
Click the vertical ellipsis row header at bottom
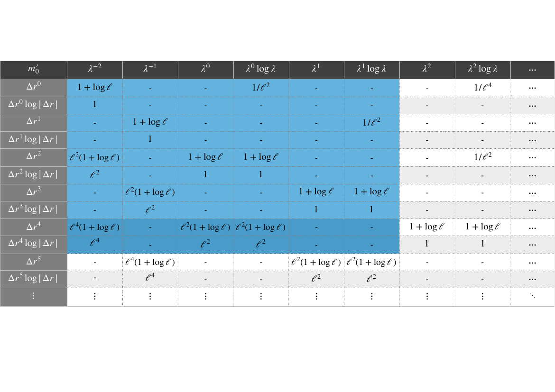pos(34,297)
